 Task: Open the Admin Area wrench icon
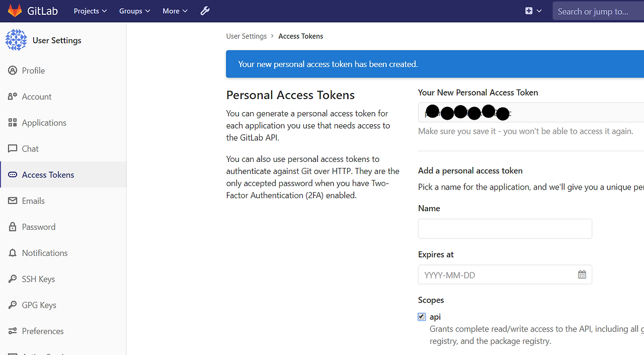coord(205,11)
